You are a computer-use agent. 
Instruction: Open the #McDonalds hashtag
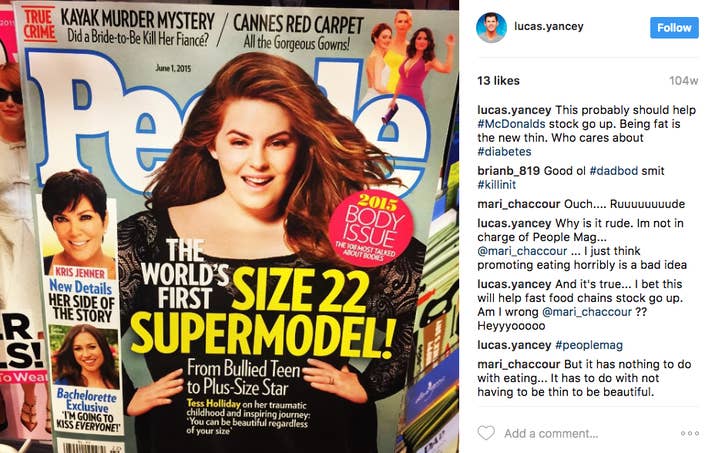[511, 124]
